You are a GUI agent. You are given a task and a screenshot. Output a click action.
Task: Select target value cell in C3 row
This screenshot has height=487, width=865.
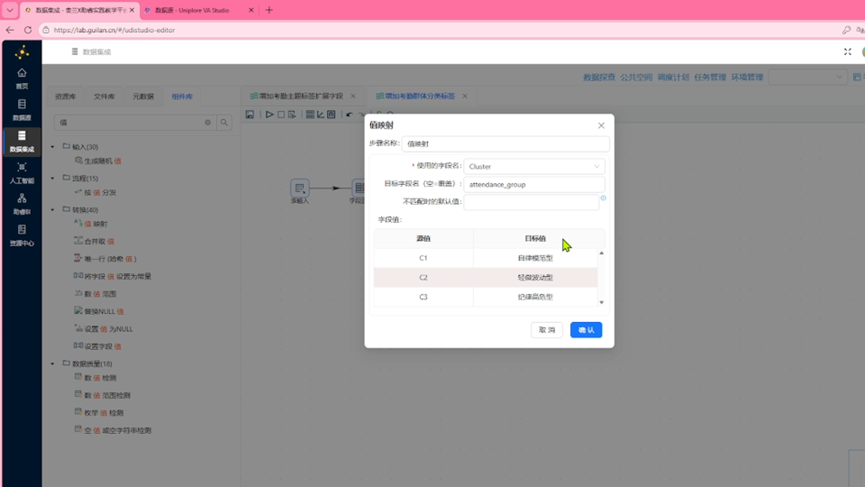coord(535,297)
